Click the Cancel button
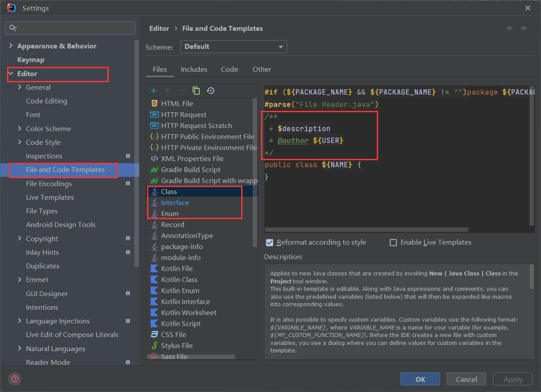Image resolution: width=541 pixels, height=392 pixels. (x=467, y=379)
